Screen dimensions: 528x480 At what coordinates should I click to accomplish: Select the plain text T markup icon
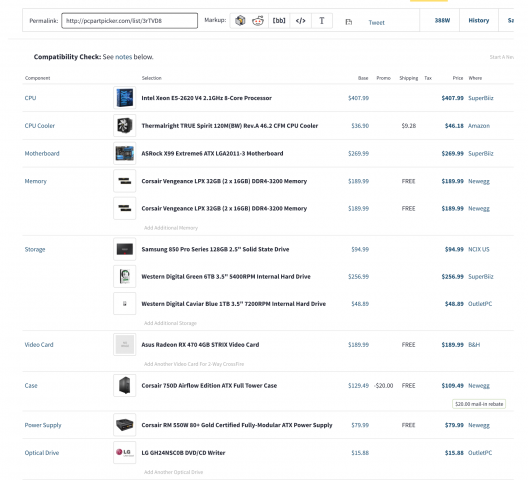pos(322,21)
